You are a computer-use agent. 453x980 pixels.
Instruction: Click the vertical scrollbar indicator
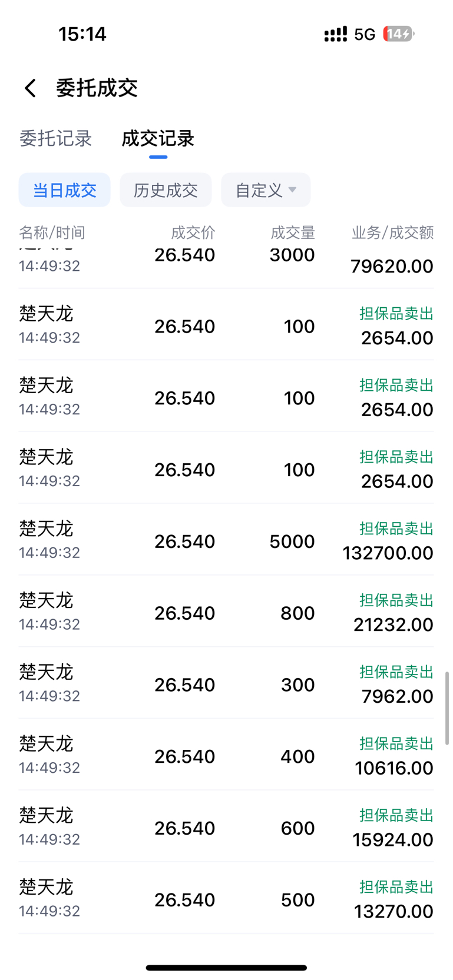coord(447,708)
